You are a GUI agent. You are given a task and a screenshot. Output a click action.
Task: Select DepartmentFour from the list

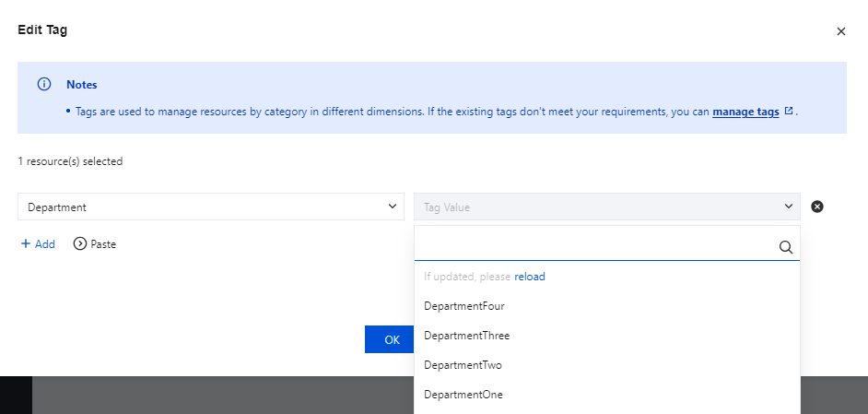tap(464, 306)
